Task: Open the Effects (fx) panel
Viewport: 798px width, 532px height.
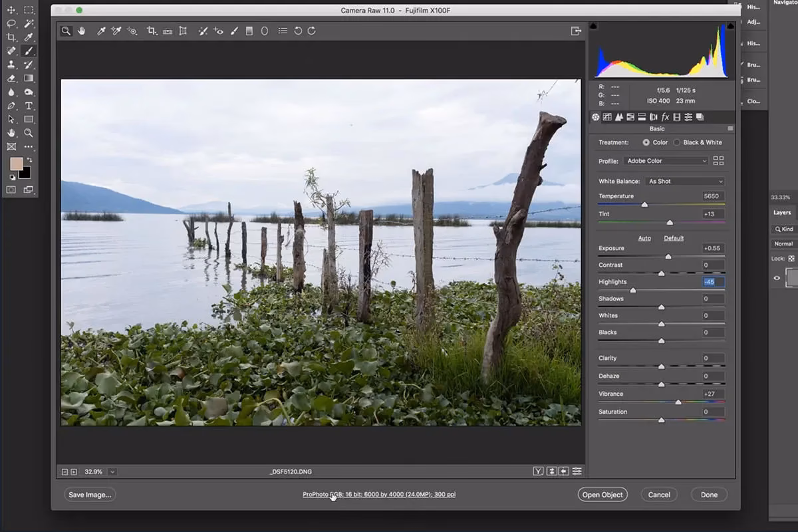Action: pyautogui.click(x=665, y=117)
